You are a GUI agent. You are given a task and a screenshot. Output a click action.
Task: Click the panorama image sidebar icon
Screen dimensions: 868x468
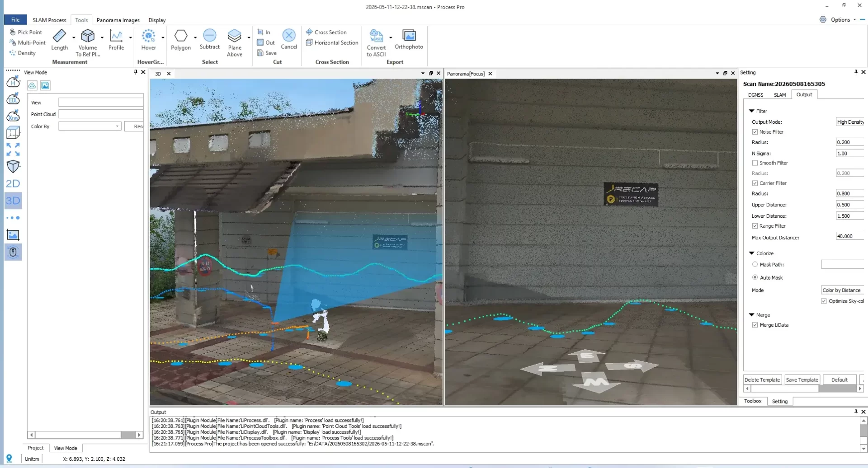pos(13,235)
